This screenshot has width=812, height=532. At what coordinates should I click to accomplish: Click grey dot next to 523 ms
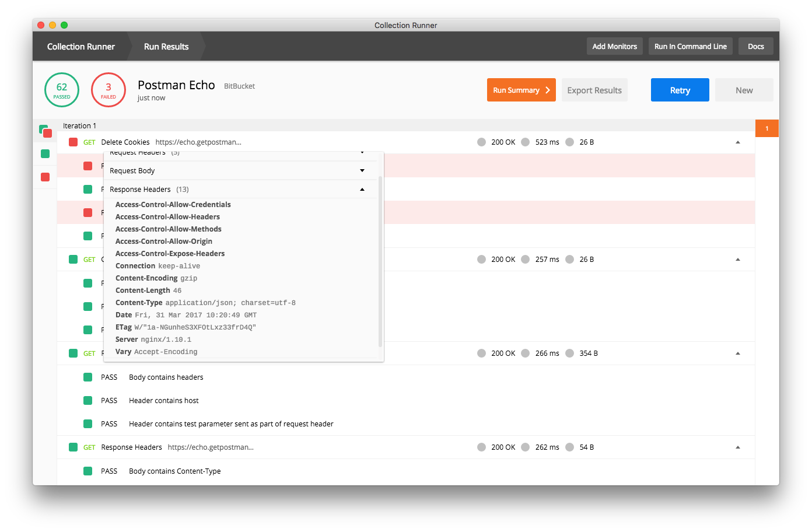tap(526, 142)
